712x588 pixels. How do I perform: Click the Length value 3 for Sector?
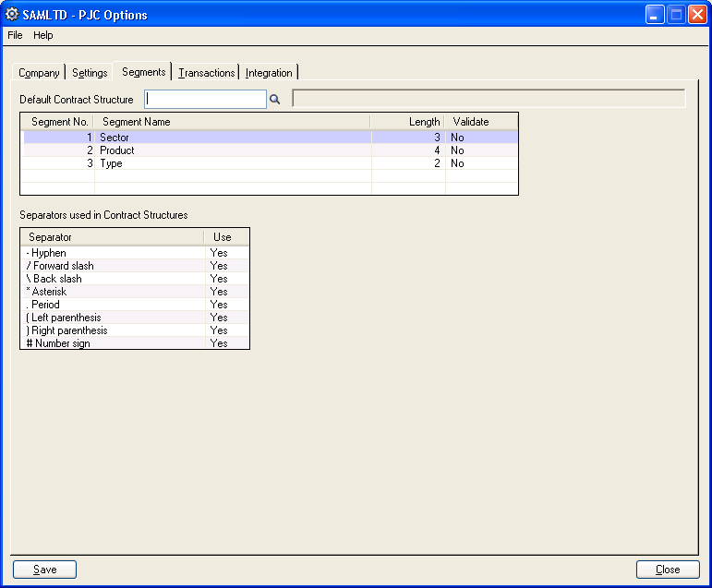(408, 138)
